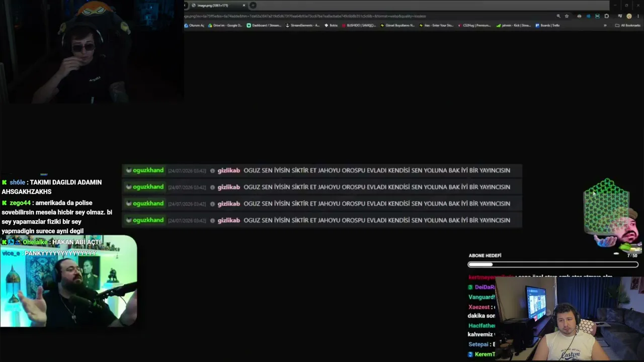The height and width of the screenshot is (362, 644).
Task: Click the browser address bar URL
Action: (305, 16)
